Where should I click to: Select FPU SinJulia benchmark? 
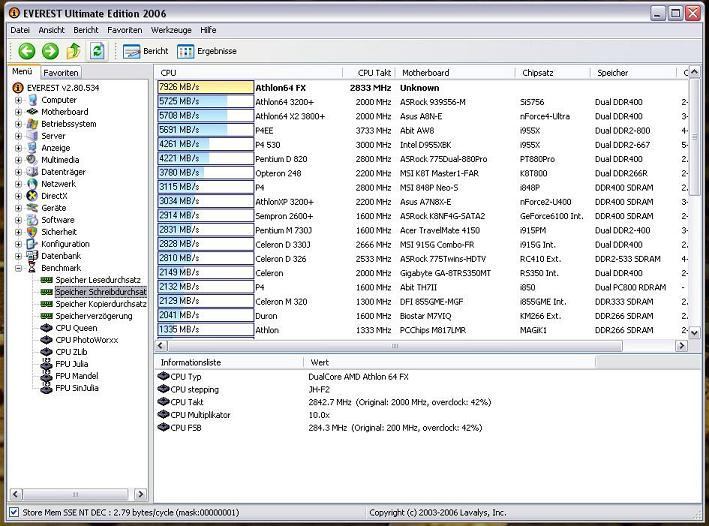76,388
